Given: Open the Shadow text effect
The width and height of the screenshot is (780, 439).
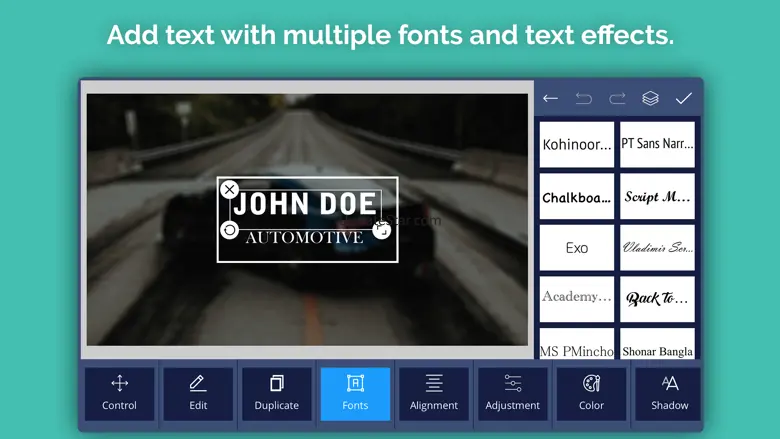Looking at the screenshot, I should tap(670, 394).
